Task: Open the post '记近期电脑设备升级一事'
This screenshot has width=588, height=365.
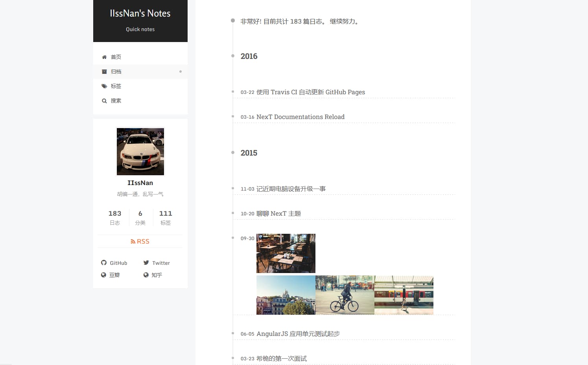Action: pos(291,189)
